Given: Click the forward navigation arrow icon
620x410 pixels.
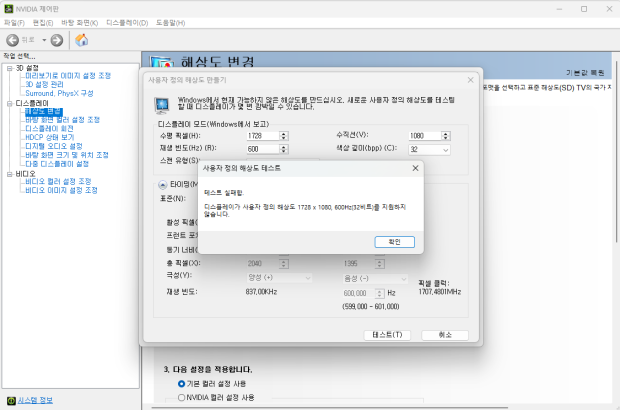Looking at the screenshot, I should click(57, 40).
